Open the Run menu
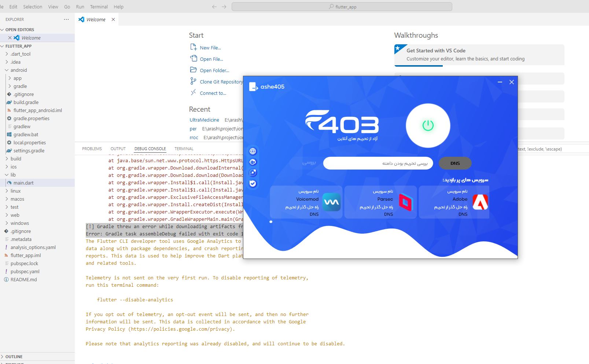 80,7
